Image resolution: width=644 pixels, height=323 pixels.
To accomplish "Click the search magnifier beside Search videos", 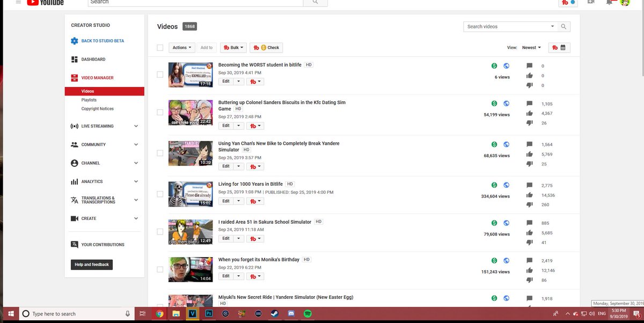I will [x=563, y=26].
